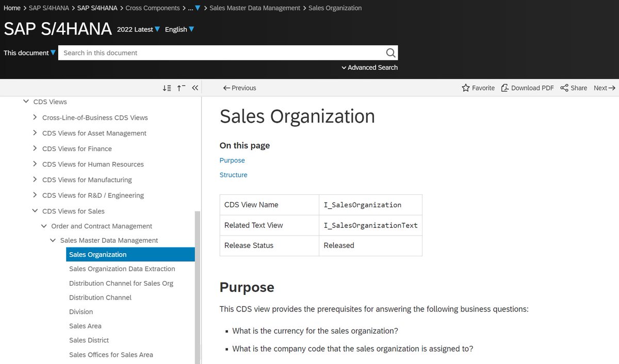The width and height of the screenshot is (619, 364).
Task: Collapse Sales Master Data Management node
Action: [53, 240]
